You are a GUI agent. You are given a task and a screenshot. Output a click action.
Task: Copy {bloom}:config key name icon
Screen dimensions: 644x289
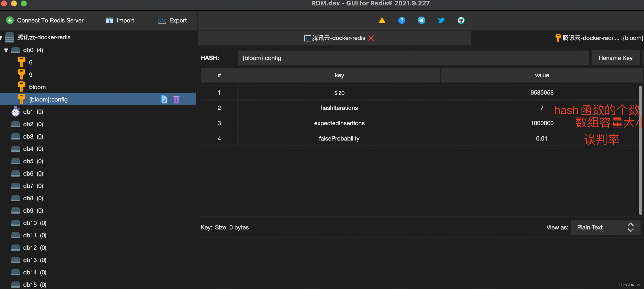(164, 99)
